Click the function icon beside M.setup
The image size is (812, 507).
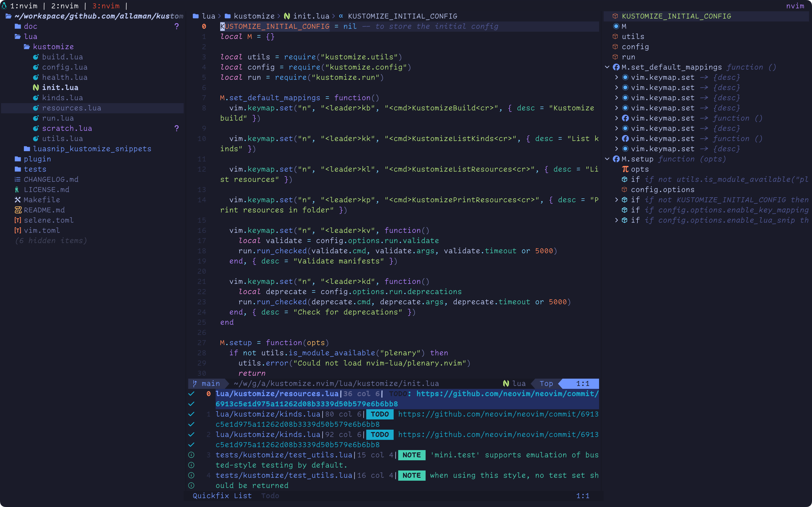click(x=616, y=159)
